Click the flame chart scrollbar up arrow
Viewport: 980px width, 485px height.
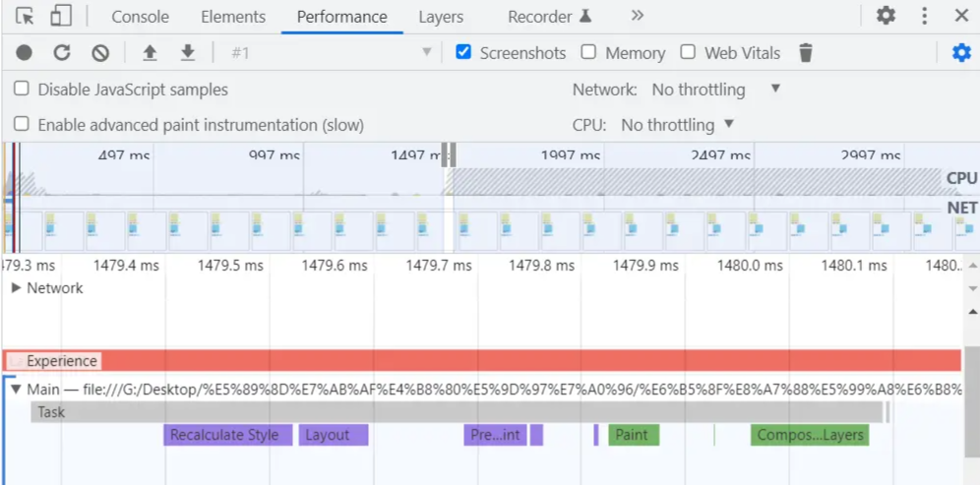point(972,311)
